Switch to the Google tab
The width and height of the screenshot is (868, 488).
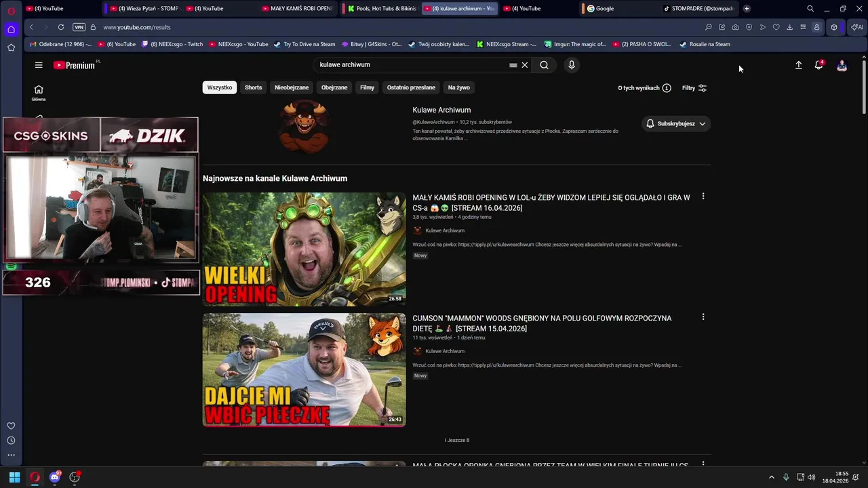[620, 9]
